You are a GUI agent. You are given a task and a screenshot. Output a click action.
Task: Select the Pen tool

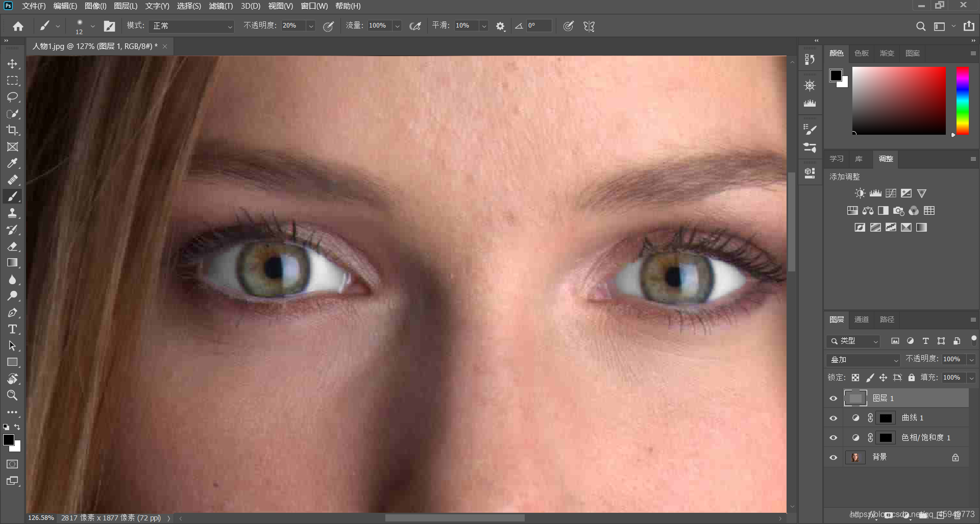pos(12,313)
